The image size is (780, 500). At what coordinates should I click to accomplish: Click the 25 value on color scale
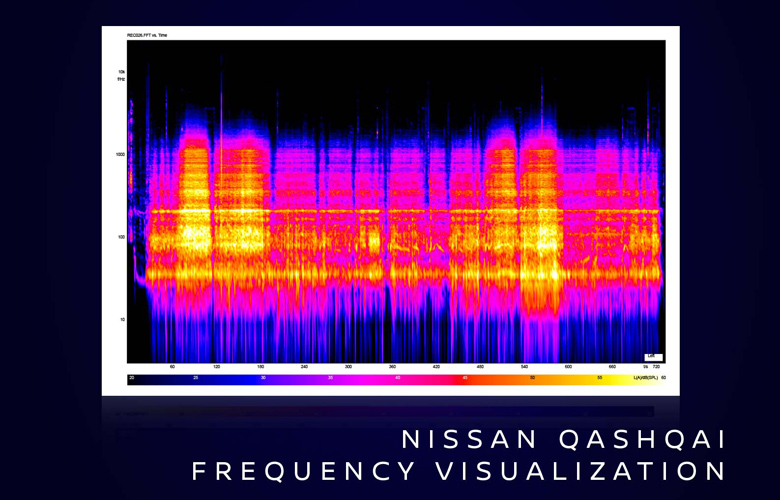pos(195,378)
